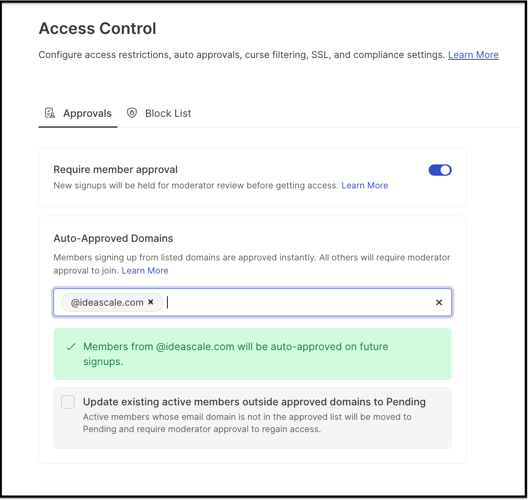Open the Approvals tab
Image resolution: width=528 pixels, height=500 pixels.
(78, 113)
